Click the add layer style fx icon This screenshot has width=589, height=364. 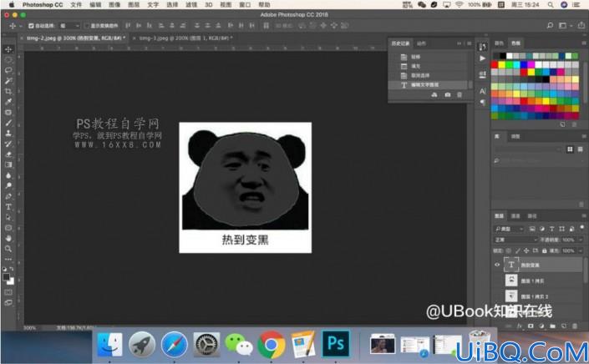(520, 326)
